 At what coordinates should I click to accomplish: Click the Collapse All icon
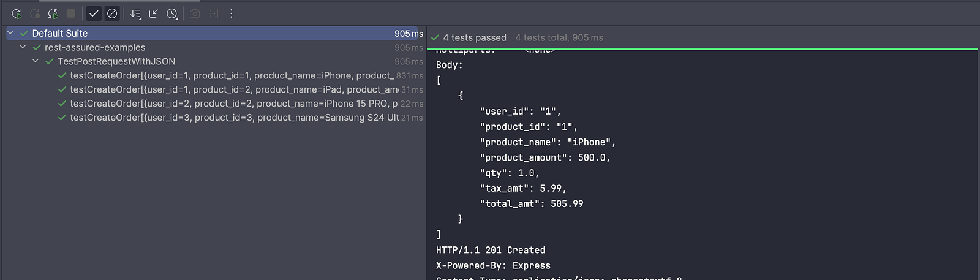(x=154, y=13)
